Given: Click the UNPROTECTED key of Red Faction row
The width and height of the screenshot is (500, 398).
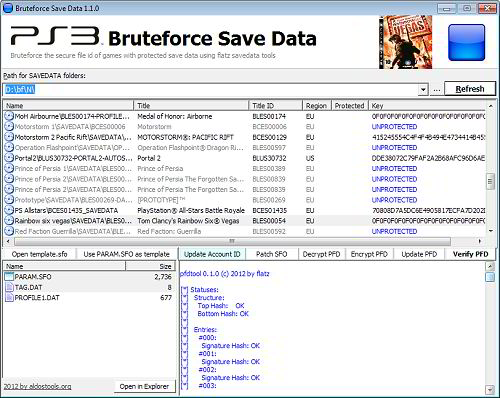Looking at the screenshot, I should 394,231.
